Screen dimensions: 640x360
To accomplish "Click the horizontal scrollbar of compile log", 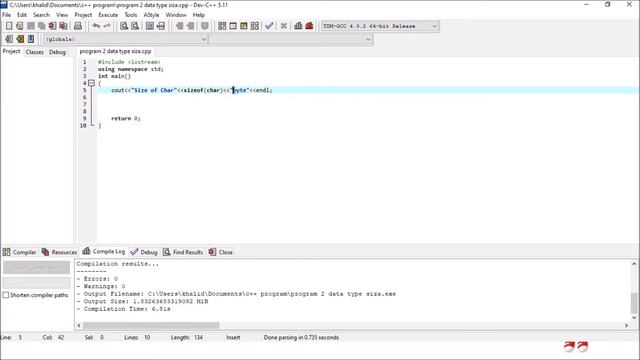I will tap(151, 325).
